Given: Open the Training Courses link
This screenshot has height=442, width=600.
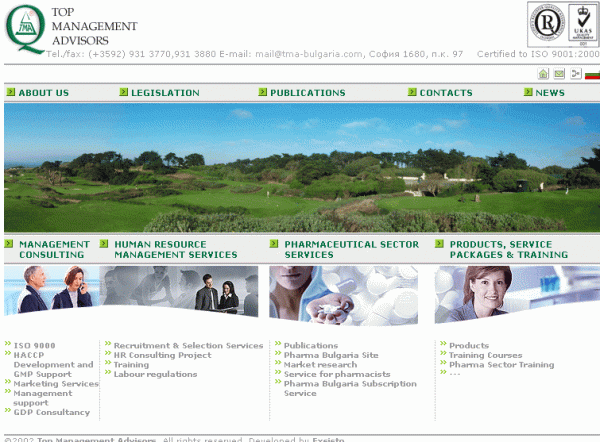Looking at the screenshot, I should click(485, 355).
